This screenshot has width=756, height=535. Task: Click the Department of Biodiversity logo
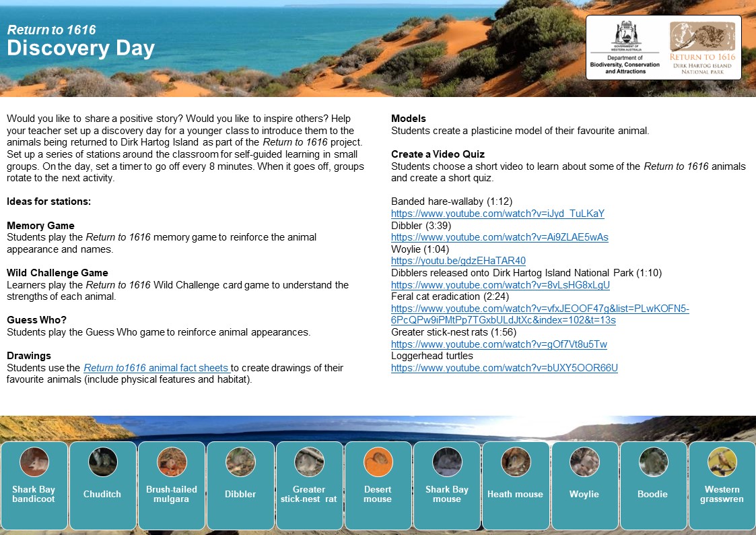[625, 46]
